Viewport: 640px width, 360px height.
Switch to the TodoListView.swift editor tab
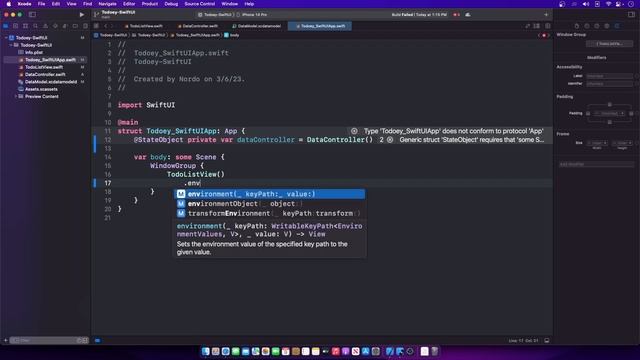(x=144, y=26)
